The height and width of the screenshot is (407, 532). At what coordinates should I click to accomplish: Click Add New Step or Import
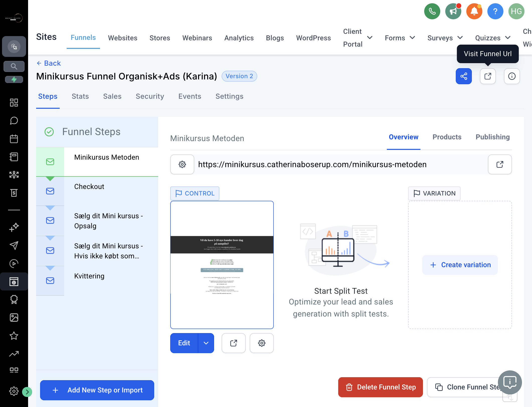(97, 390)
